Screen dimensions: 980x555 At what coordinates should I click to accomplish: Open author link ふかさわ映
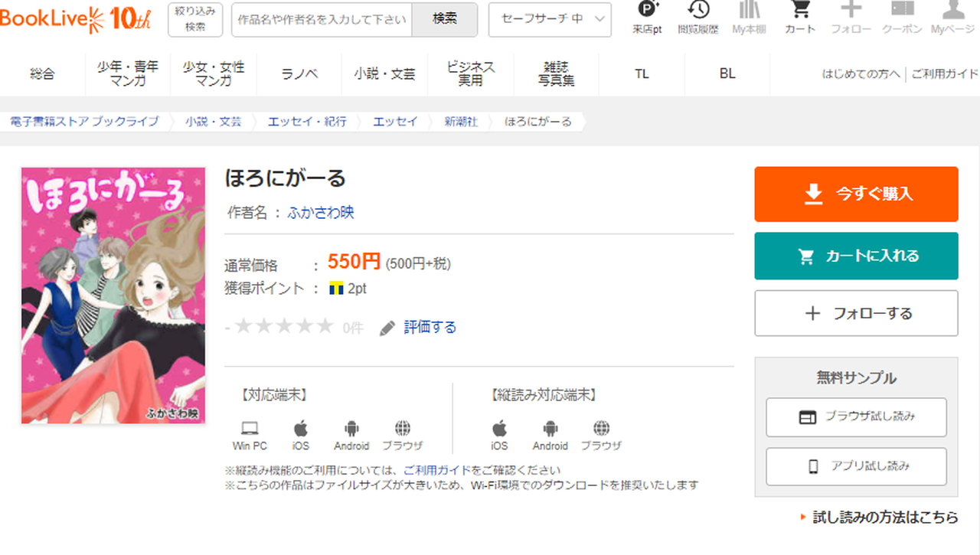click(321, 213)
